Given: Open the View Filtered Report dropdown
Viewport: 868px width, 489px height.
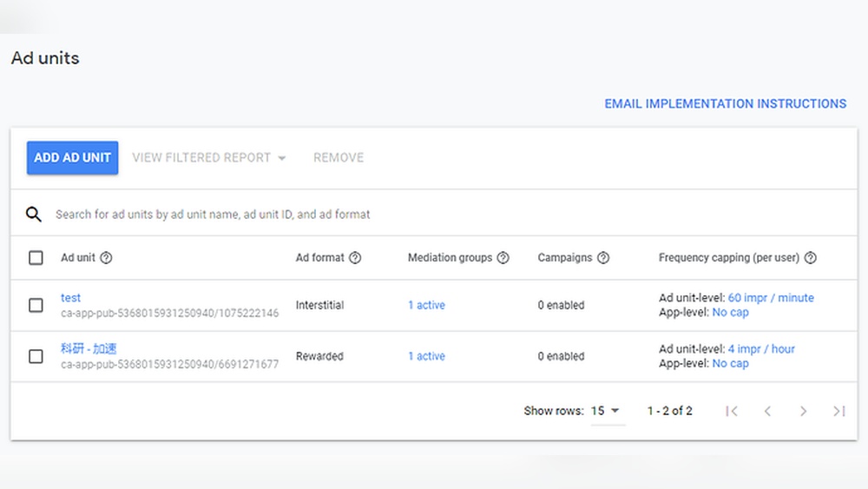Looking at the screenshot, I should pos(209,158).
